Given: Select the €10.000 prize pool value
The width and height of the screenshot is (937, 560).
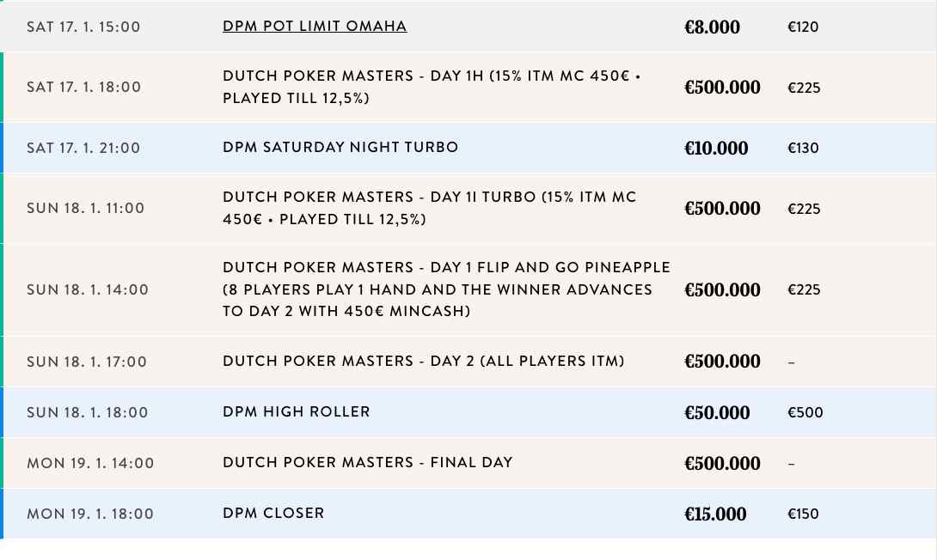Looking at the screenshot, I should (716, 149).
